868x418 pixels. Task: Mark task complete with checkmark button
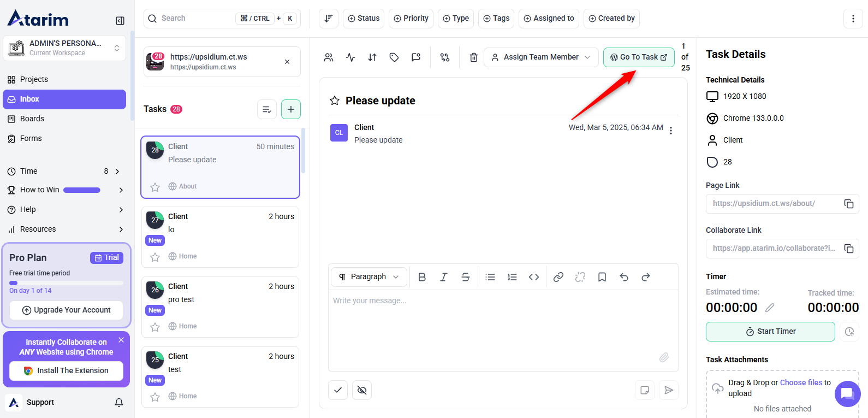click(x=338, y=390)
